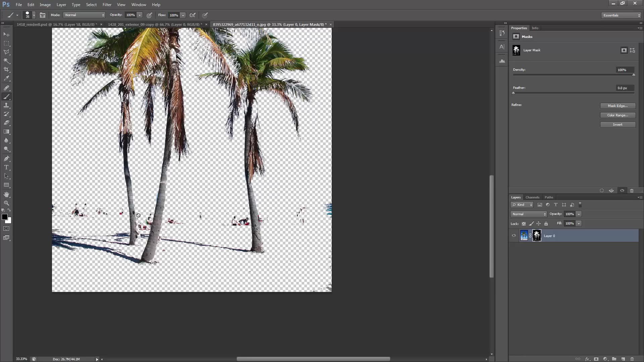The width and height of the screenshot is (644, 362).
Task: Click the Mask Edge button
Action: tap(618, 106)
